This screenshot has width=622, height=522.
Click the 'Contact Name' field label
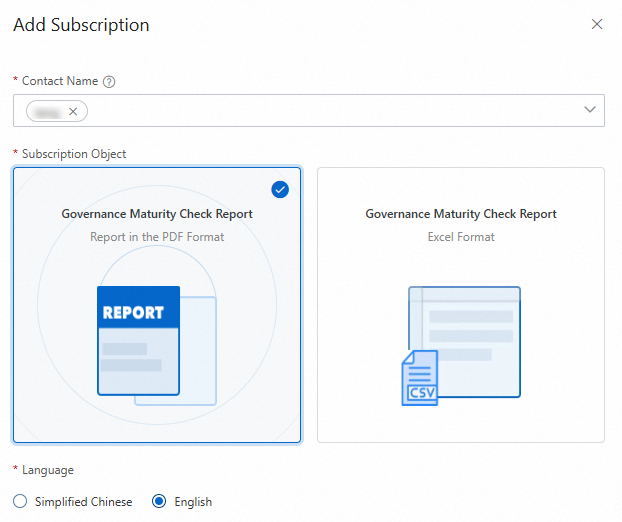click(x=60, y=81)
